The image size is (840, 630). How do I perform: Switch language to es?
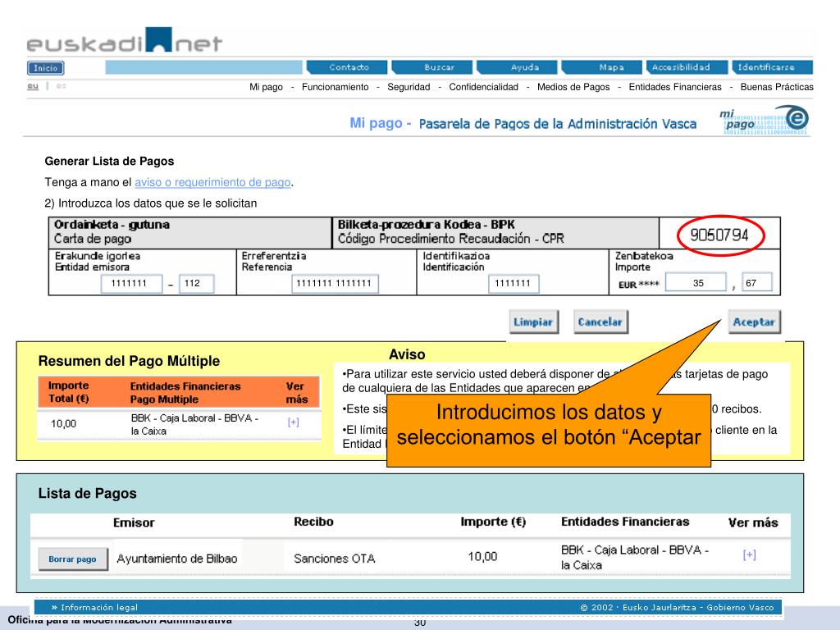(x=61, y=85)
